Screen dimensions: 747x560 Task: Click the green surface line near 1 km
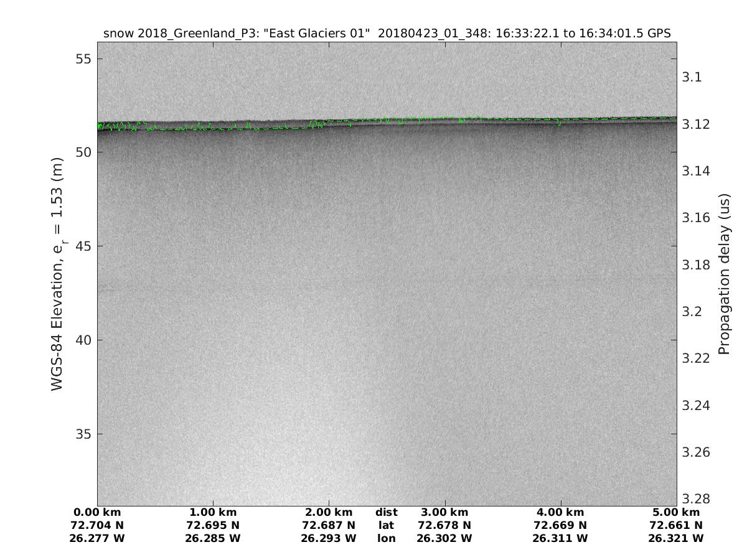coord(213,129)
